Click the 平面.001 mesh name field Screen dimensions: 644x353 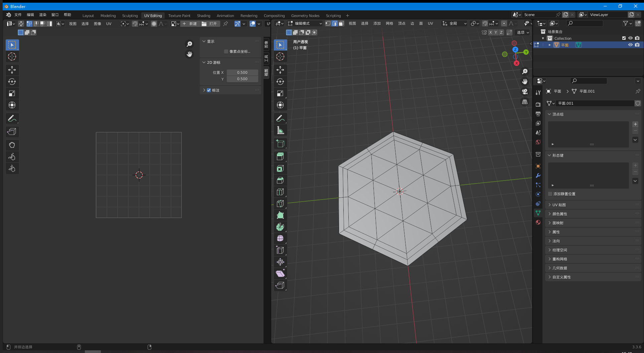click(x=595, y=103)
